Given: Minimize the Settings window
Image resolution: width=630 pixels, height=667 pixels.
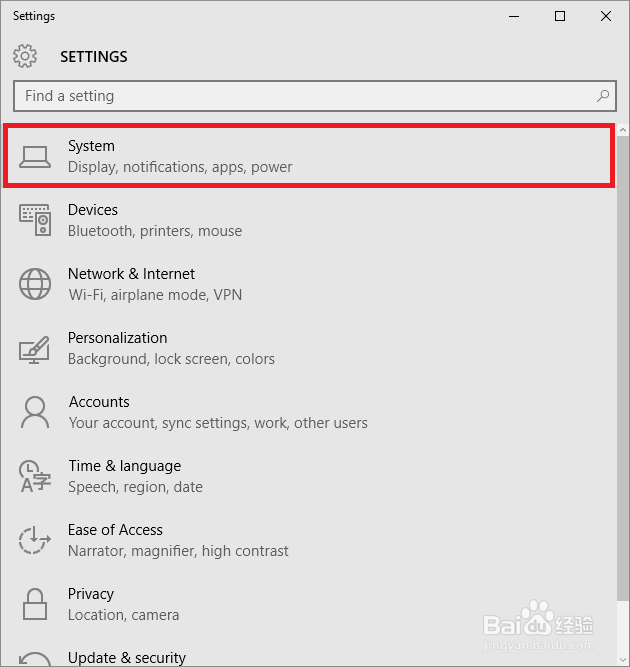Looking at the screenshot, I should point(514,16).
